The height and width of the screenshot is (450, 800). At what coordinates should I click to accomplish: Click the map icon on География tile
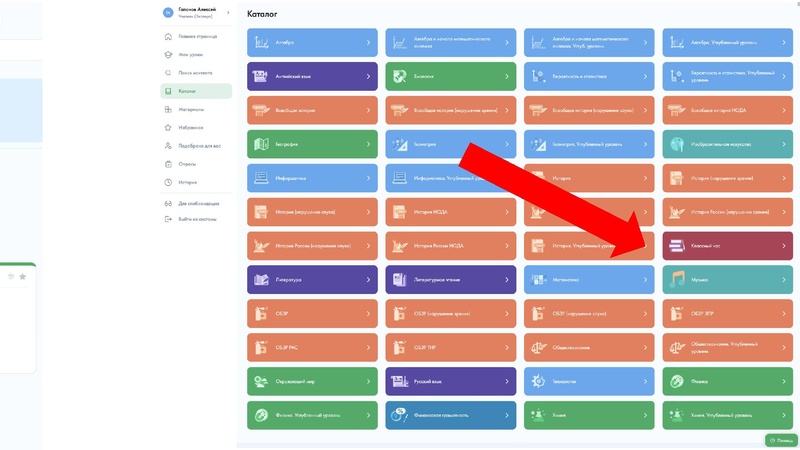point(261,144)
